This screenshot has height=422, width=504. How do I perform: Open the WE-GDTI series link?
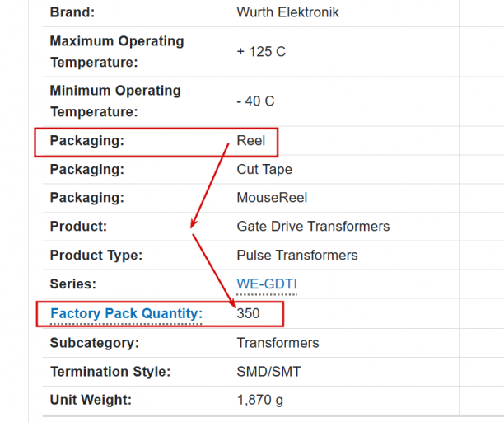point(267,284)
